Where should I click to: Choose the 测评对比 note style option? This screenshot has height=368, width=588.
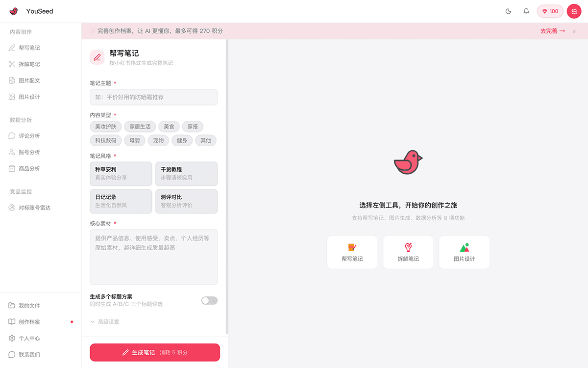[186, 201]
